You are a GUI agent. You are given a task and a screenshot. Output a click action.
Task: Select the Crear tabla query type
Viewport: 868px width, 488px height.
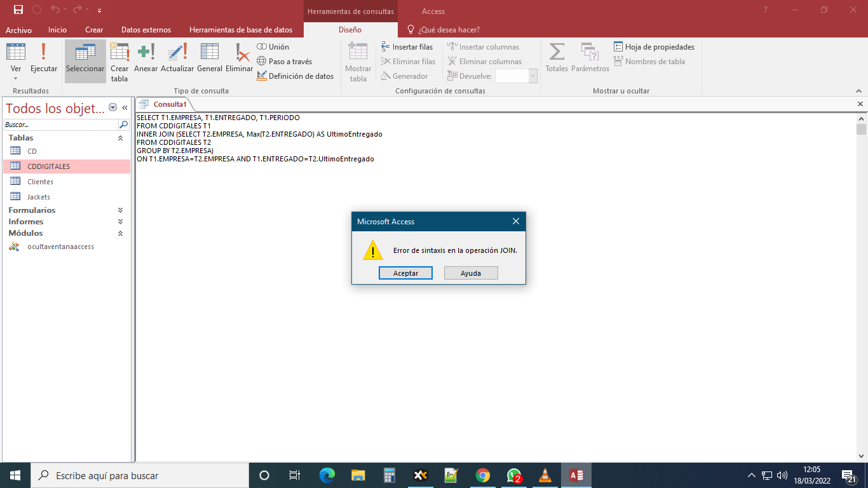[x=119, y=62]
